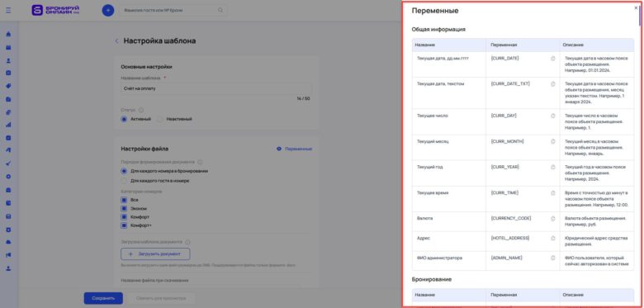Click the Скачать для просмотра button
Screen dimensions: 644x308
[x=161, y=298]
